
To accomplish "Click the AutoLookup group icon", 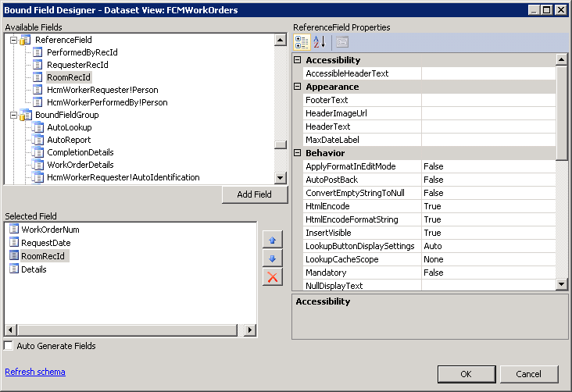I will pos(38,127).
